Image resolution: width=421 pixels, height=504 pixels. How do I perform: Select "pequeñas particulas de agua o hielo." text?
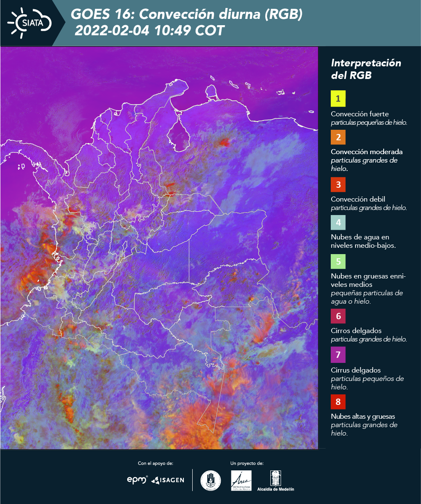coord(367,297)
